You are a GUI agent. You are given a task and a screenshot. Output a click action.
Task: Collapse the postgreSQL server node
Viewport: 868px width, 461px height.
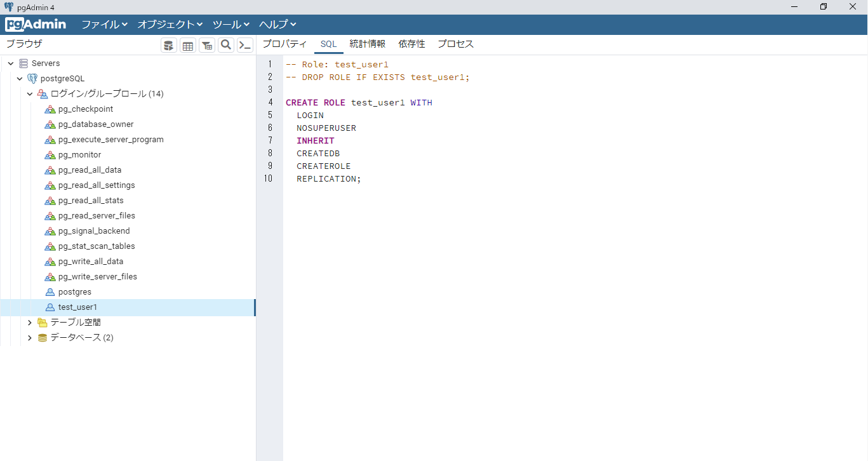point(20,79)
